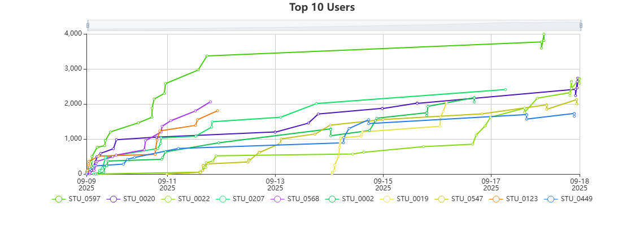Viewport: 644px width, 226px height.
Task: Click the STU_0123 line's last data point
Action: pos(217,111)
